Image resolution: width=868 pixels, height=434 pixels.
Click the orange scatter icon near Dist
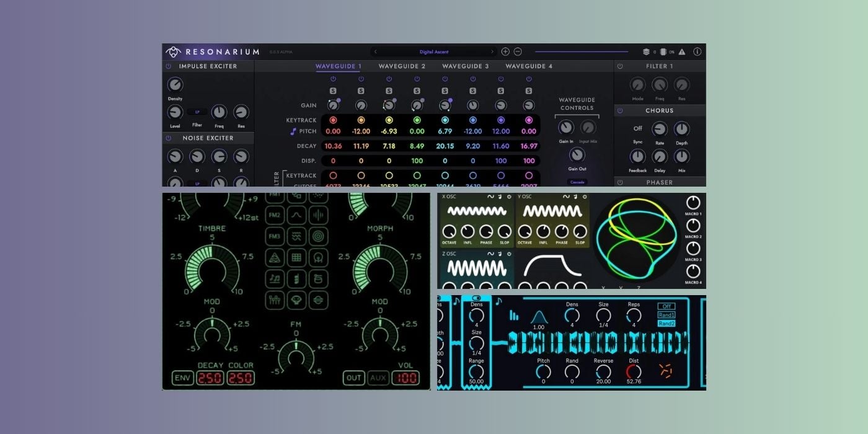tap(666, 371)
